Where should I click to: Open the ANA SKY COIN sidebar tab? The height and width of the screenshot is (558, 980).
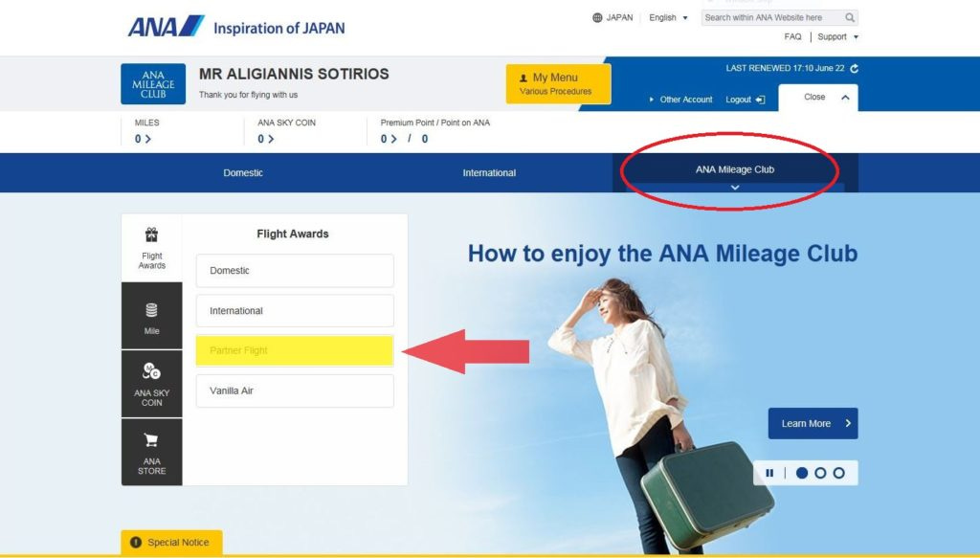coord(152,384)
